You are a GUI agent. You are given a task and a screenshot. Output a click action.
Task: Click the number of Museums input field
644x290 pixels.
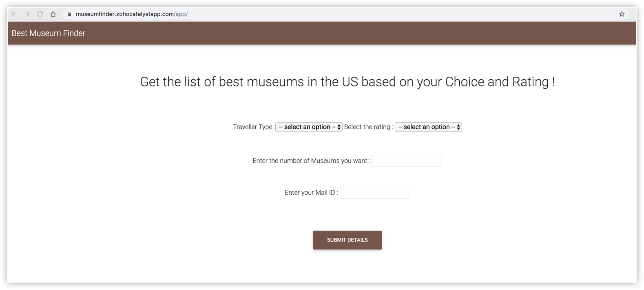(407, 161)
